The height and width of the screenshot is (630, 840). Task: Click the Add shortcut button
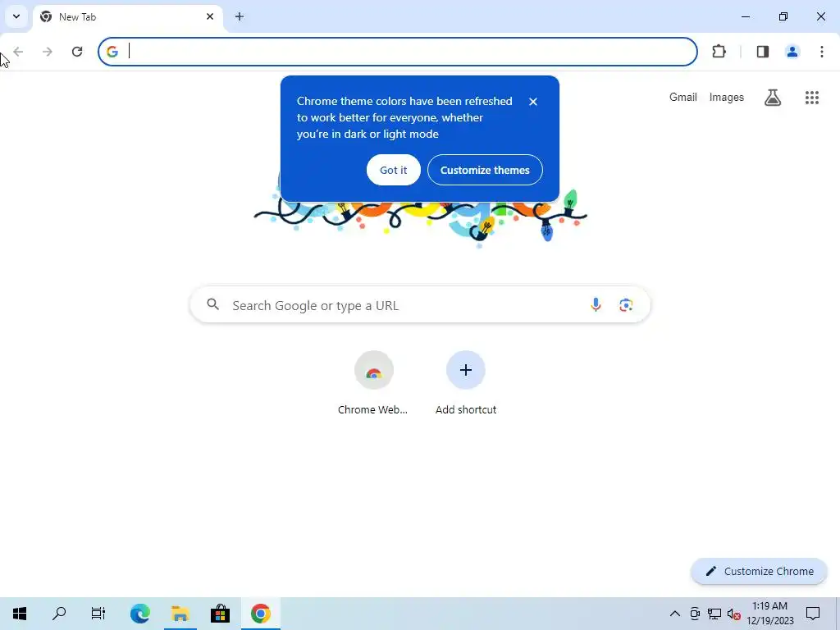[466, 382]
